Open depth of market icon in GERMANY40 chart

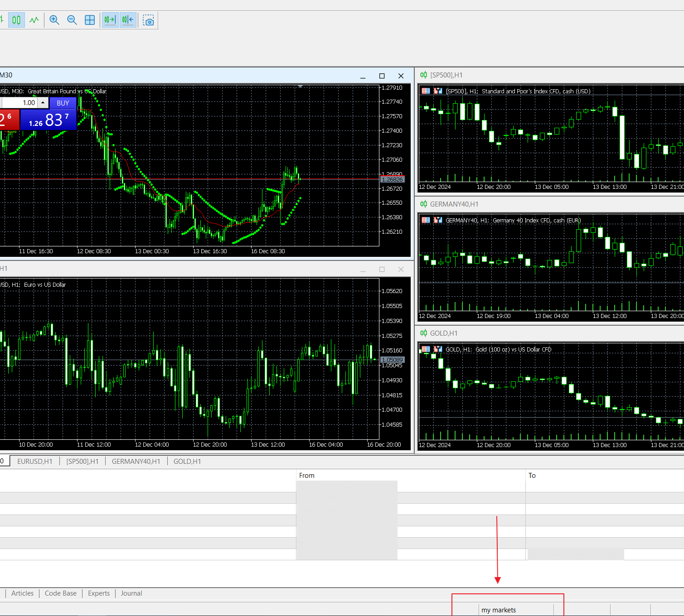[426, 220]
